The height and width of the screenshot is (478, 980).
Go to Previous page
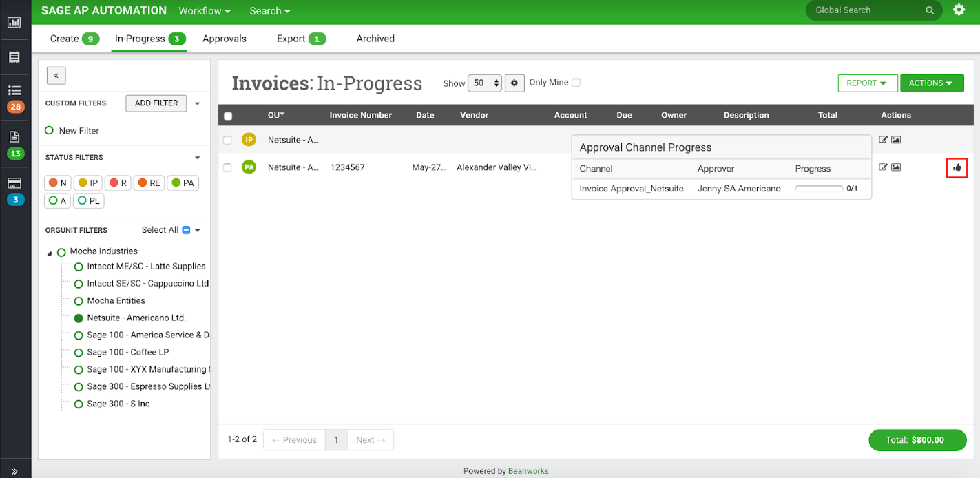click(x=294, y=440)
